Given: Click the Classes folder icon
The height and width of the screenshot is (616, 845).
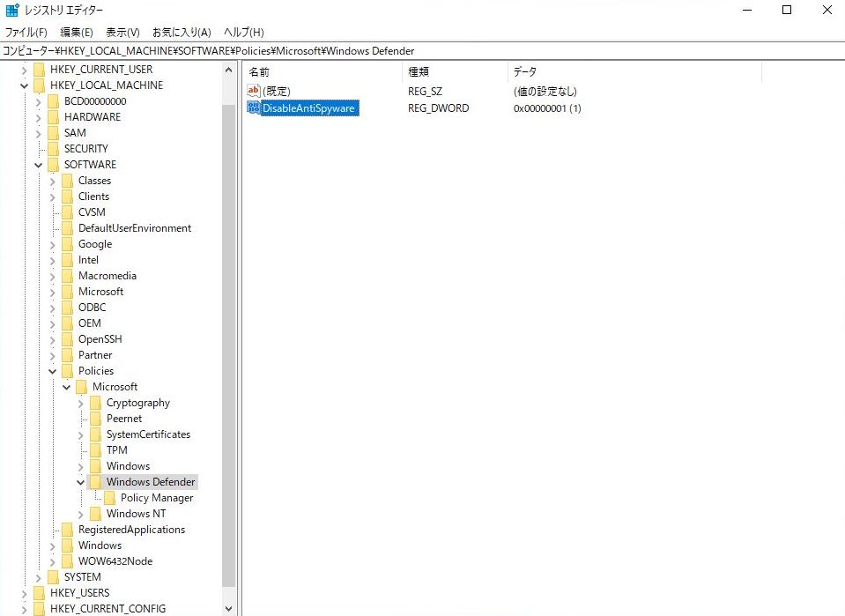Looking at the screenshot, I should 67,181.
